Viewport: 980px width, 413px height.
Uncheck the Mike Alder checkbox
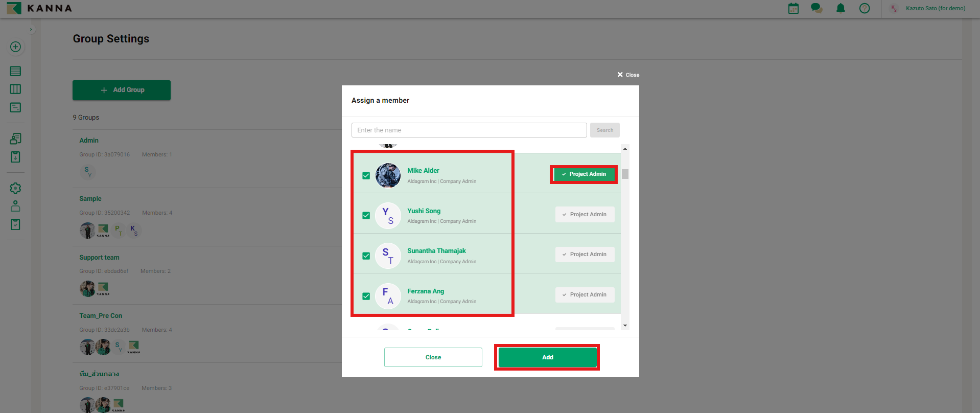pyautogui.click(x=366, y=176)
